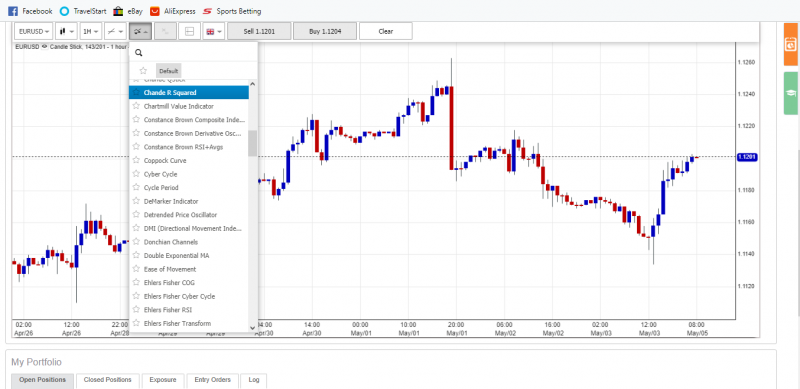
Task: Select the Chande R Squared indicator
Action: tap(189, 92)
